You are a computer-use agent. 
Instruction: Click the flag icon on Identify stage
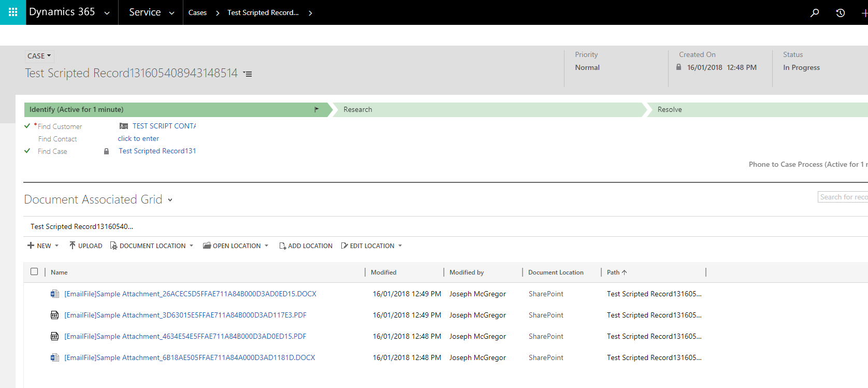tap(316, 109)
